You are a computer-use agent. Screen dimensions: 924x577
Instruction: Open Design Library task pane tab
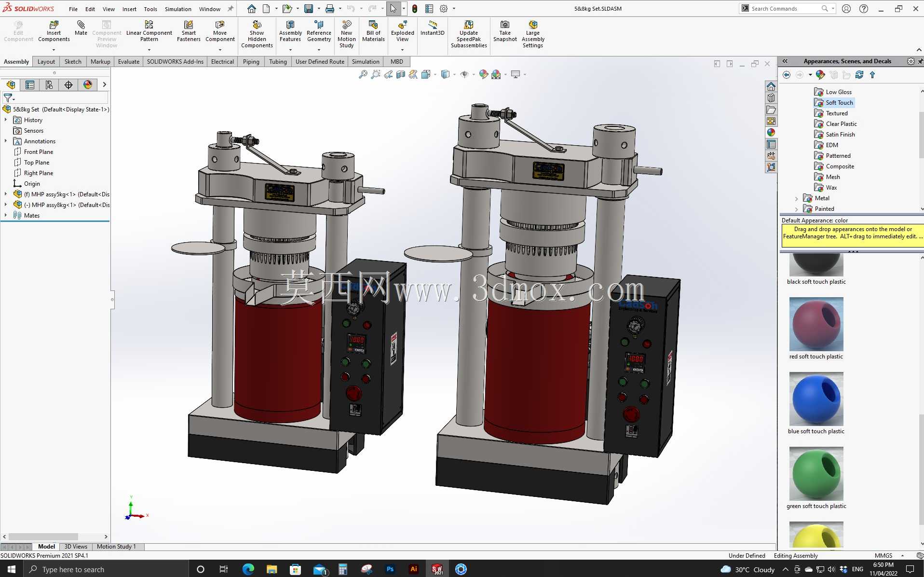point(771,98)
